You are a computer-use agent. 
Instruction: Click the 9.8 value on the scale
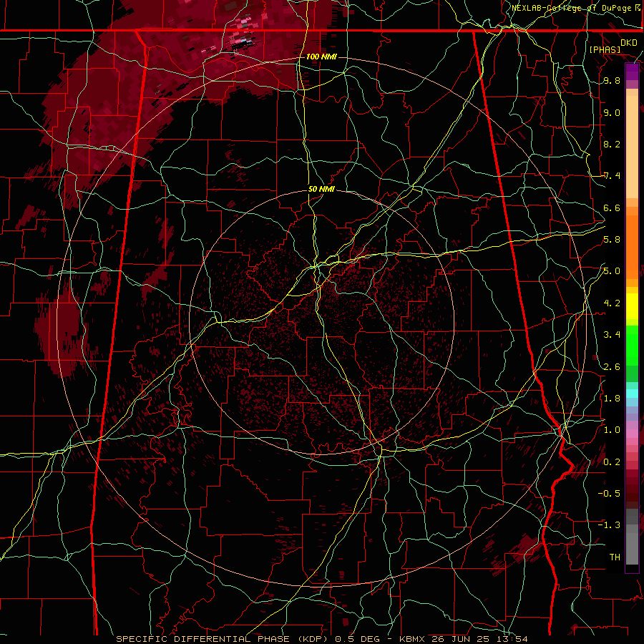[x=612, y=81]
